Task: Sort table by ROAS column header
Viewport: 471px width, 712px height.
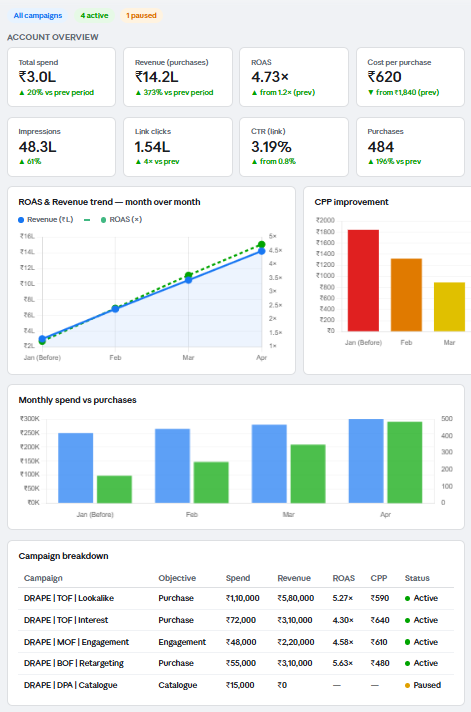Action: 343,578
